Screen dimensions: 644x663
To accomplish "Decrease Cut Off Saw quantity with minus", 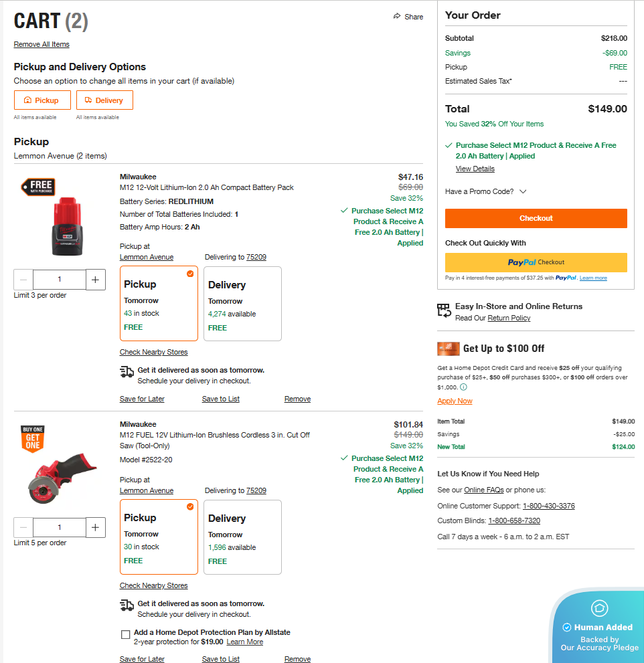I will pos(23,527).
